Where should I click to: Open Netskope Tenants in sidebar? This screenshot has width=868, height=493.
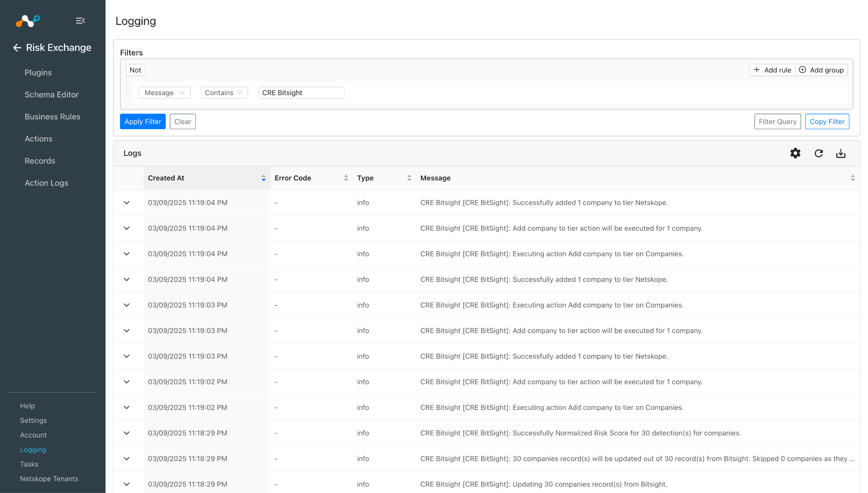pos(49,479)
